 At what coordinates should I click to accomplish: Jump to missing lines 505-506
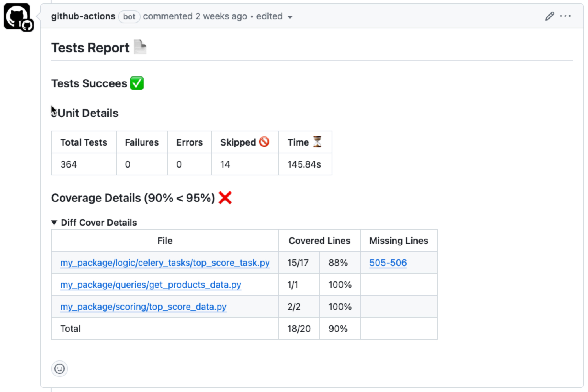[388, 263]
